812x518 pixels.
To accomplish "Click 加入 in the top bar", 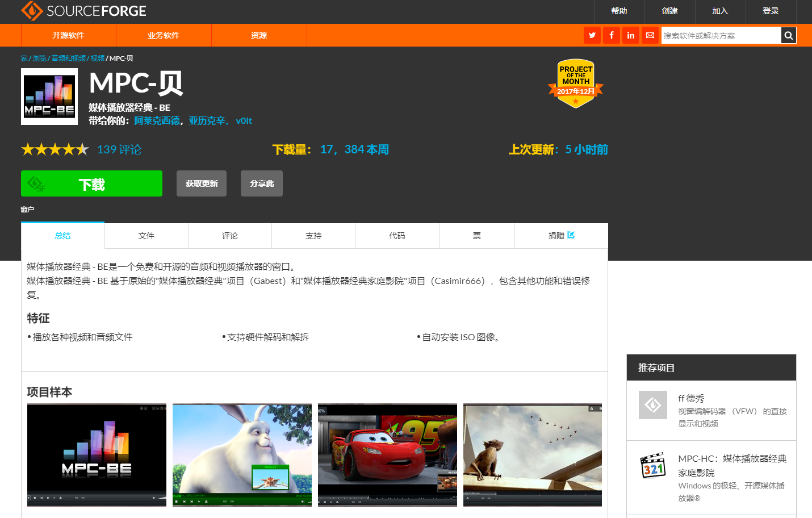I will coord(720,11).
